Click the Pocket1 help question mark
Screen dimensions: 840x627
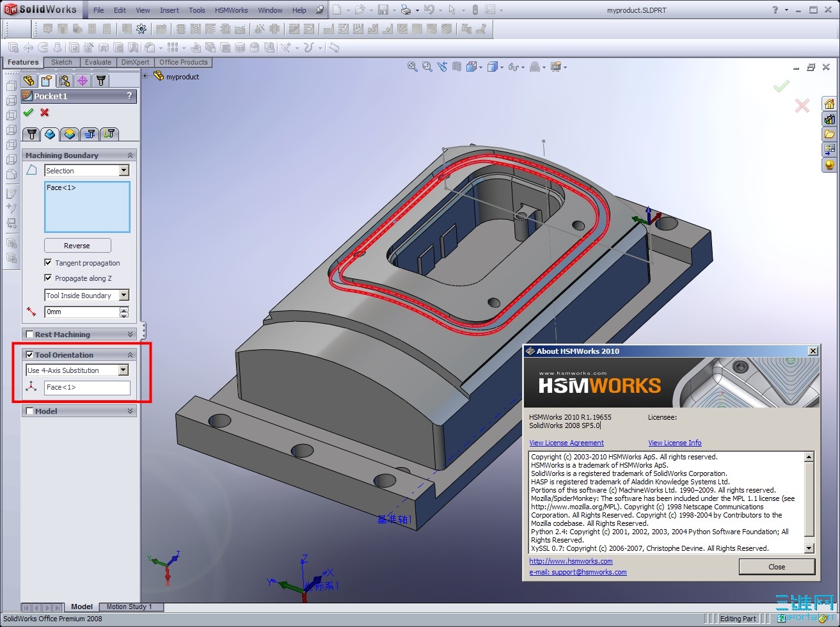click(130, 96)
